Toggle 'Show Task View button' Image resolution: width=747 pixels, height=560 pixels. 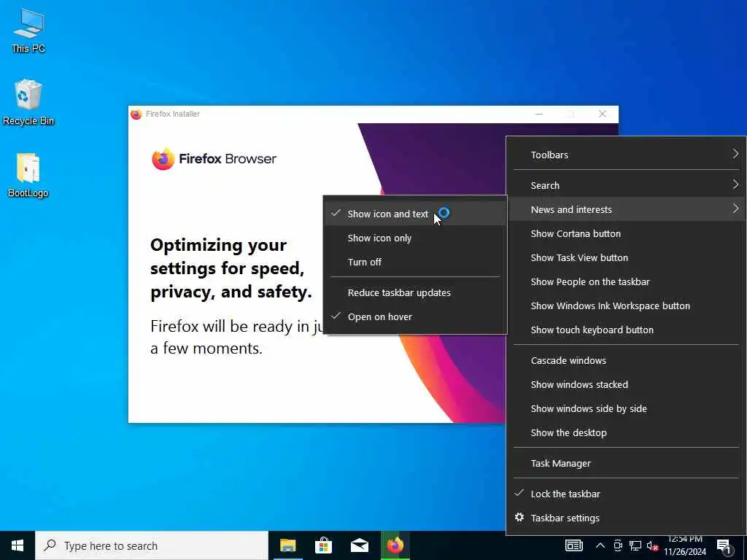[625, 257]
